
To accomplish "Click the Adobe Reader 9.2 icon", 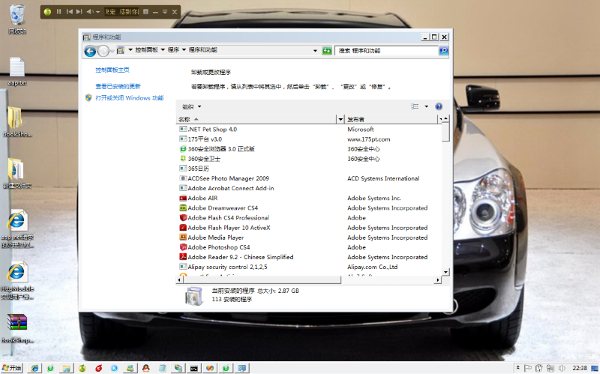I will [183, 257].
